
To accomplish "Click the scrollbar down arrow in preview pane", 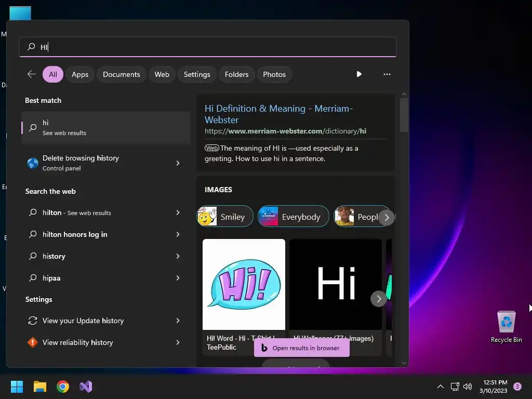I will tap(404, 363).
